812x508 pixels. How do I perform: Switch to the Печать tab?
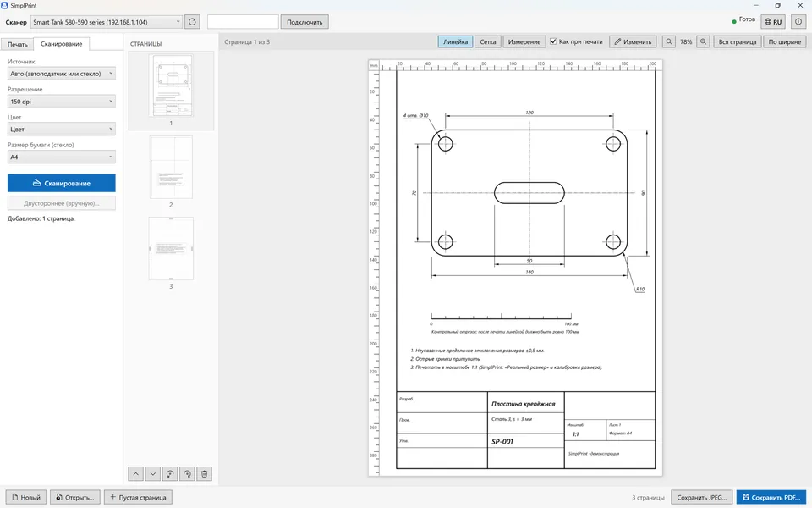point(17,44)
